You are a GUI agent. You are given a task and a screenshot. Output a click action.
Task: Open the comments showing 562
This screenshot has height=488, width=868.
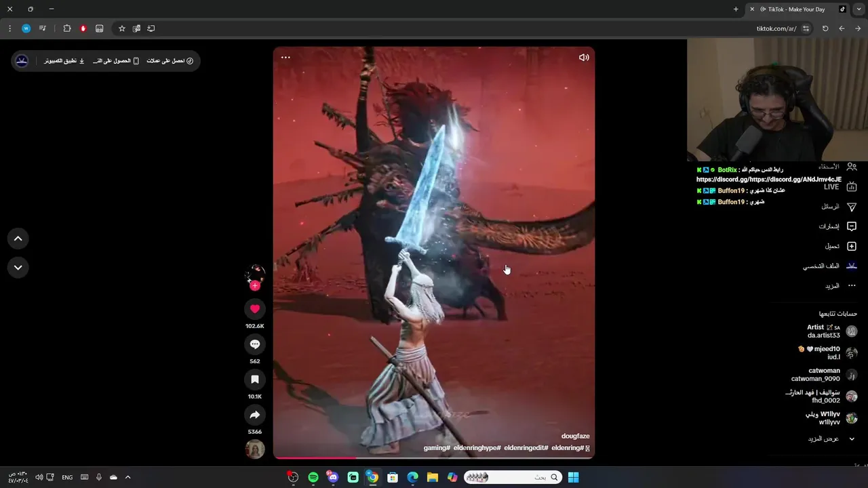point(255,344)
